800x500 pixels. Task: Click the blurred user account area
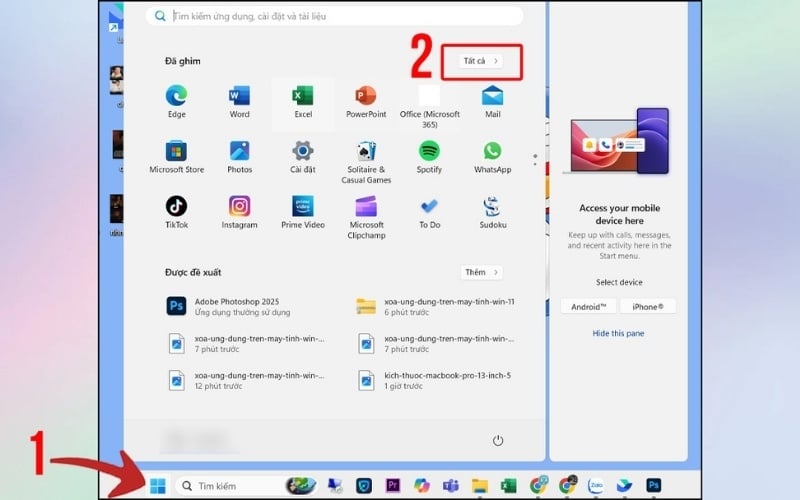point(199,441)
